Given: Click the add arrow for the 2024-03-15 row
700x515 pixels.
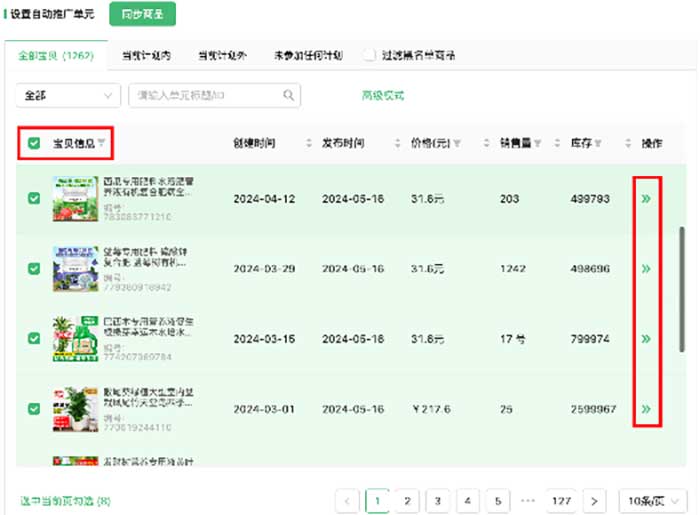Looking at the screenshot, I should pyautogui.click(x=646, y=339).
